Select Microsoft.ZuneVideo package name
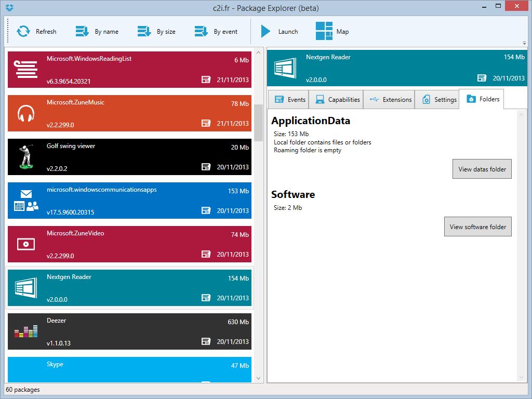The height and width of the screenshot is (399, 532). click(x=75, y=233)
